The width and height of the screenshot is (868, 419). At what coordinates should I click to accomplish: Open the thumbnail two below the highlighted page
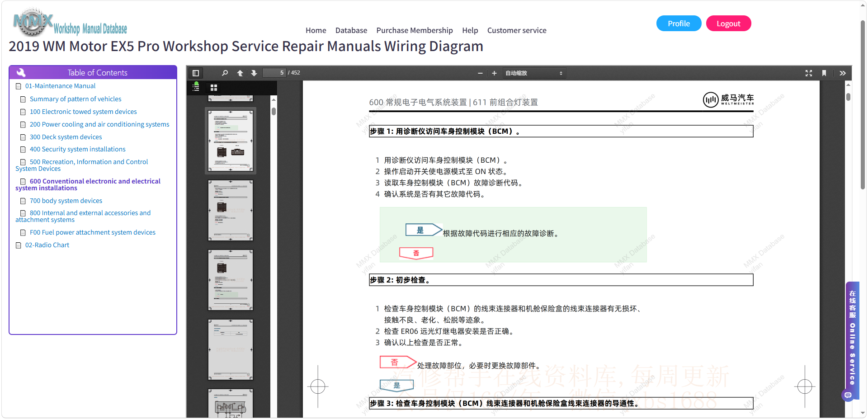(x=231, y=280)
